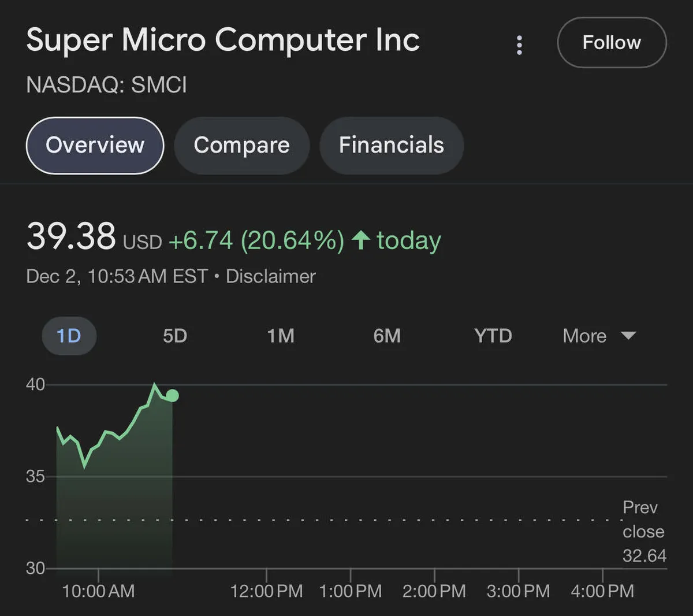The height and width of the screenshot is (616, 693).
Task: Select the 1M time range
Action: 281,336
